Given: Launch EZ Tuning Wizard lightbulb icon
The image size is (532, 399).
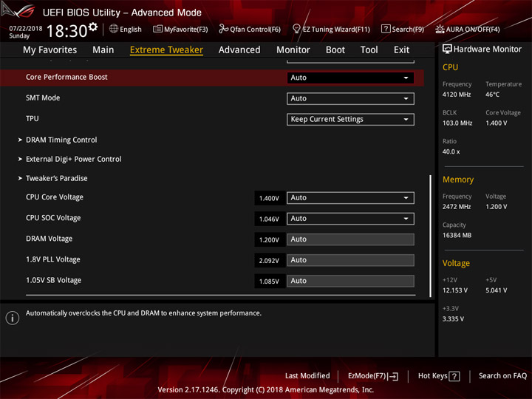Looking at the screenshot, I should (296, 29).
